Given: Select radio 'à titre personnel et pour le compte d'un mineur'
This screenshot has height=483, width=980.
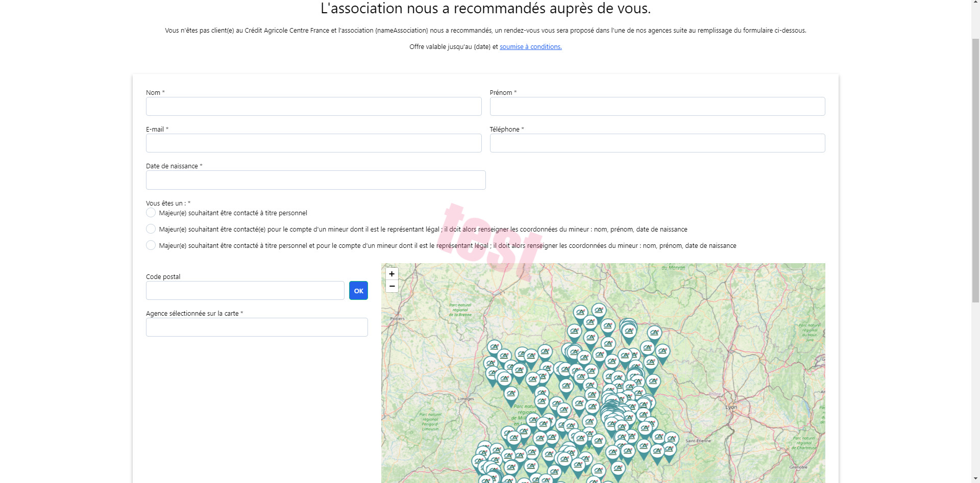Looking at the screenshot, I should [151, 245].
